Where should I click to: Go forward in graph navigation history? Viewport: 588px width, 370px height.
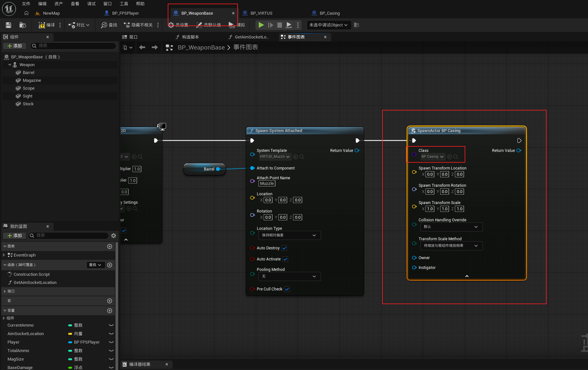click(155, 48)
